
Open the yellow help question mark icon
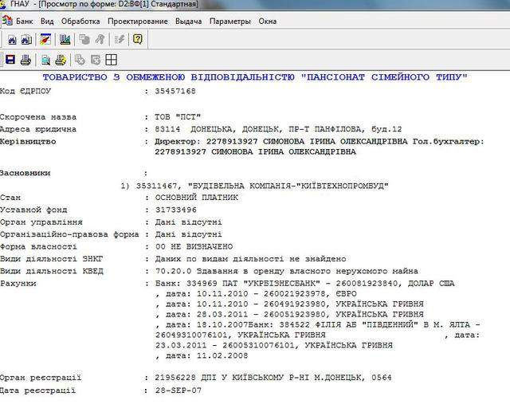pyautogui.click(x=138, y=38)
